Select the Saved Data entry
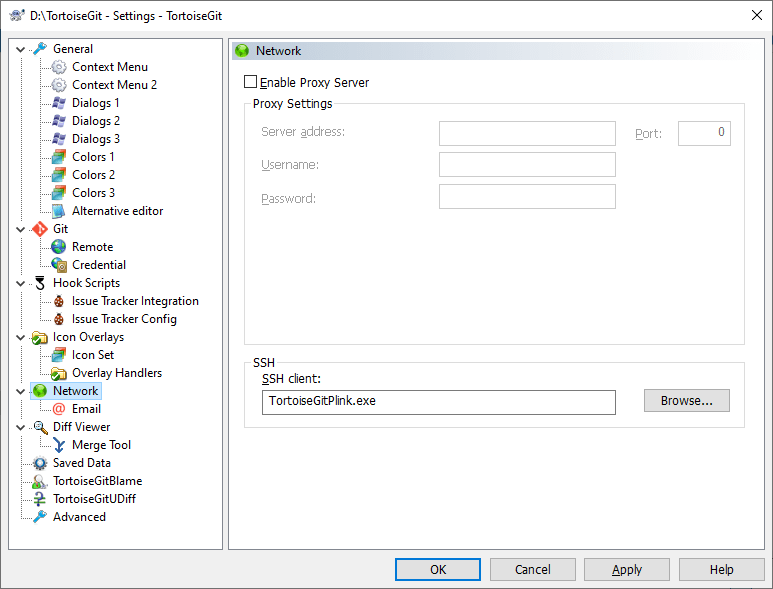Viewport: 773px width, 589px height. point(82,463)
